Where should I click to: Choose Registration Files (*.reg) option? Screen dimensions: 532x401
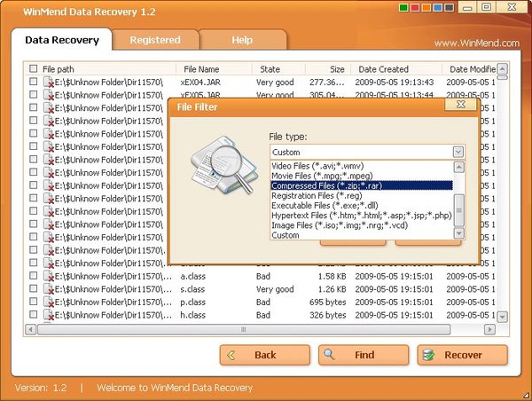coord(362,195)
